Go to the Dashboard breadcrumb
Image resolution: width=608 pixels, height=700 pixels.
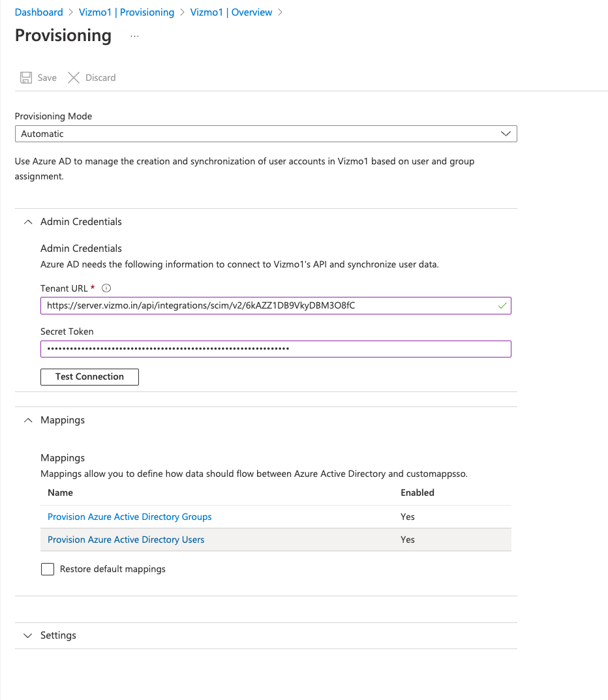click(x=38, y=12)
